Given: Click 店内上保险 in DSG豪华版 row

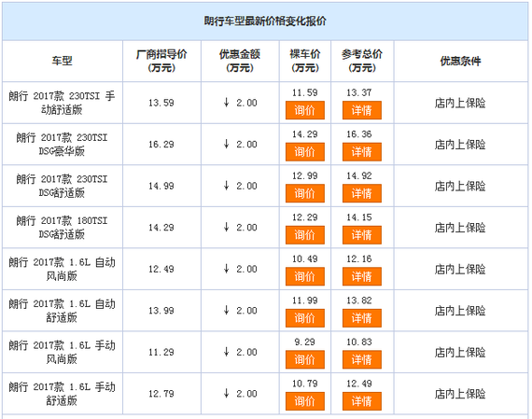Looking at the screenshot, I should pos(460,145).
